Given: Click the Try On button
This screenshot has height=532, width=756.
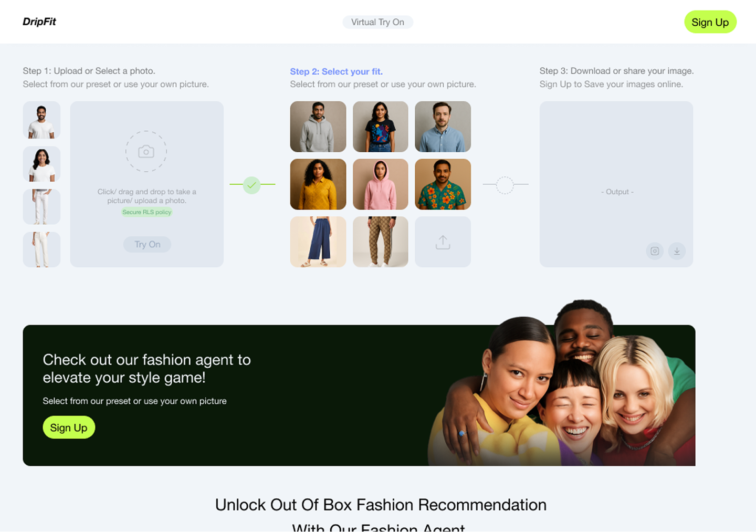Looking at the screenshot, I should point(148,244).
